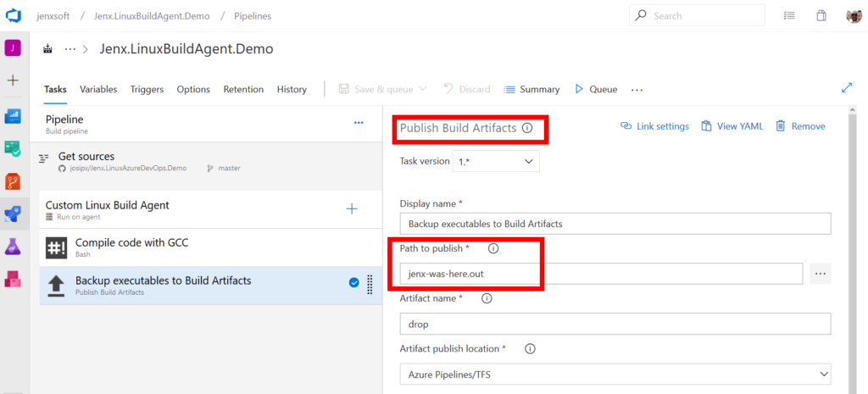The image size is (868, 394).
Task: Click Link settings
Action: click(x=654, y=126)
